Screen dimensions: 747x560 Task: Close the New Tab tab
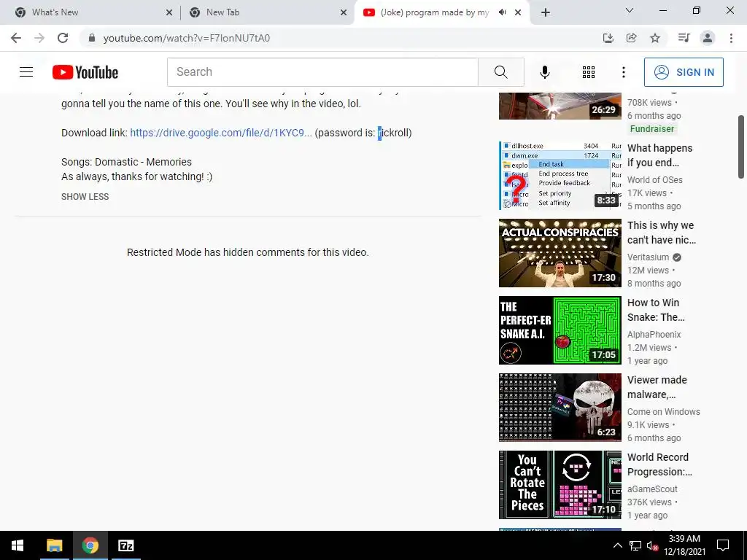coord(344,12)
